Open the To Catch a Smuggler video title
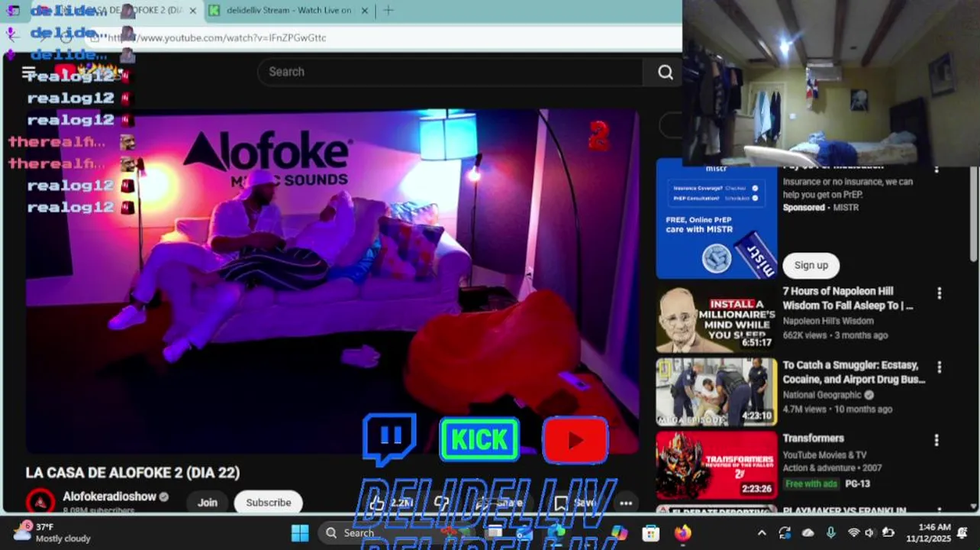Screen dimensions: 980x550 pyautogui.click(x=854, y=372)
